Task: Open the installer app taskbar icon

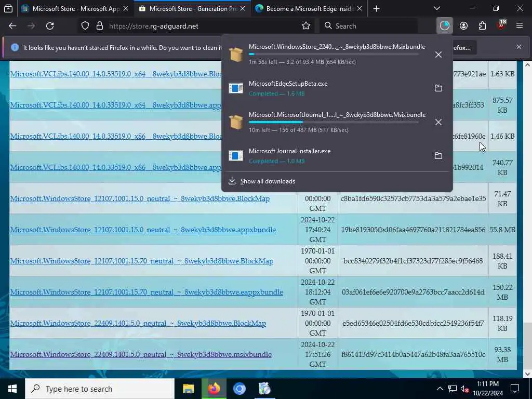Action: click(x=264, y=389)
